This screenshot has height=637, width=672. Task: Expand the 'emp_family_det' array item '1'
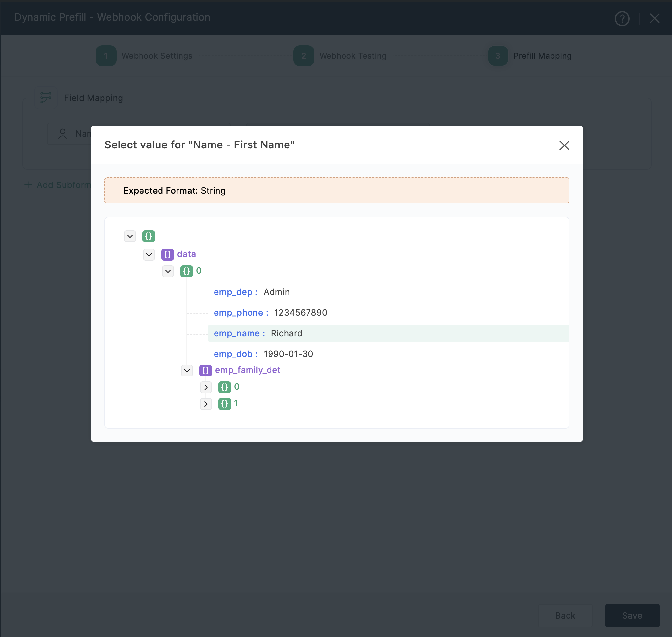point(205,403)
